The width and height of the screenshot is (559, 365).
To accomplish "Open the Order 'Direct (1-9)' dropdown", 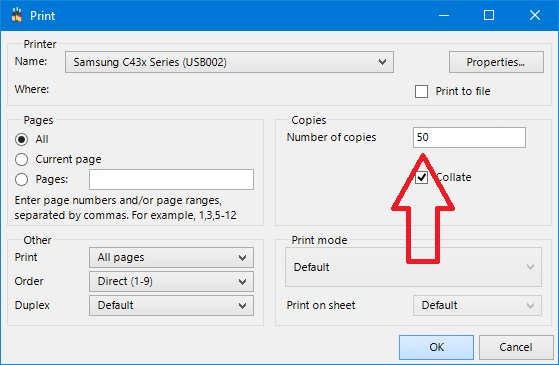I will (171, 282).
